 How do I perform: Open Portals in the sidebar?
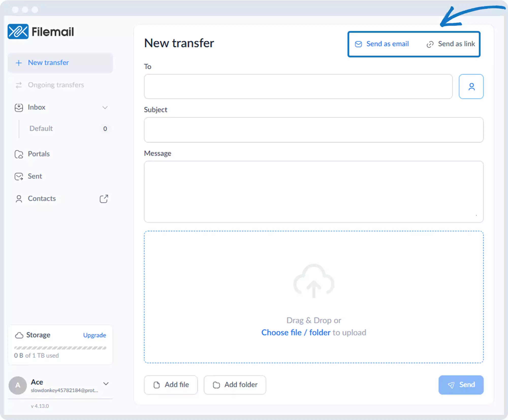39,154
